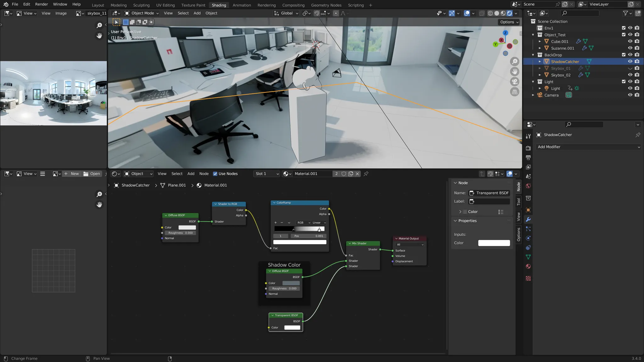Click the camera view icon in viewport
The height and width of the screenshot is (362, 644).
point(514,82)
